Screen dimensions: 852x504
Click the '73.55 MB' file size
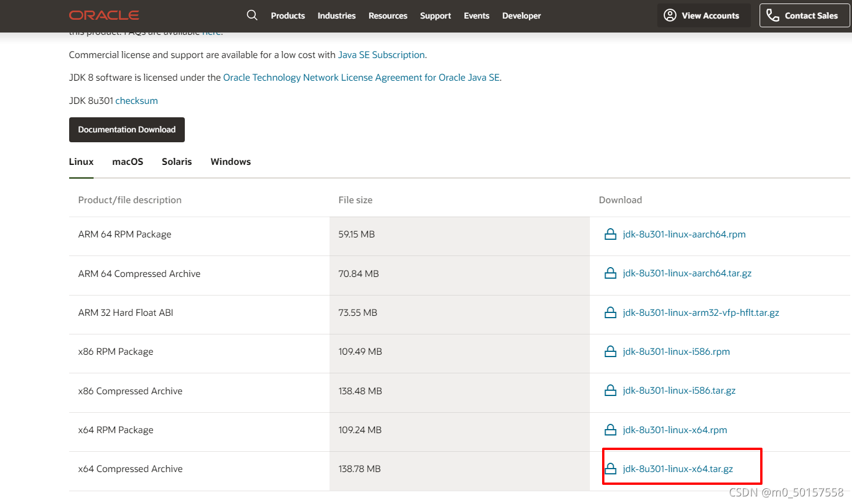[x=358, y=312]
